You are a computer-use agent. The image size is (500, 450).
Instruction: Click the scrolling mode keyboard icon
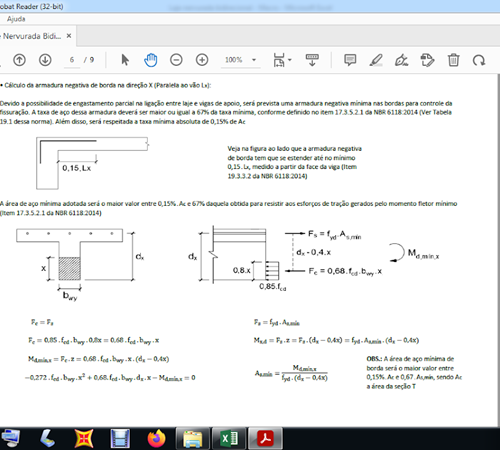pyautogui.click(x=312, y=60)
